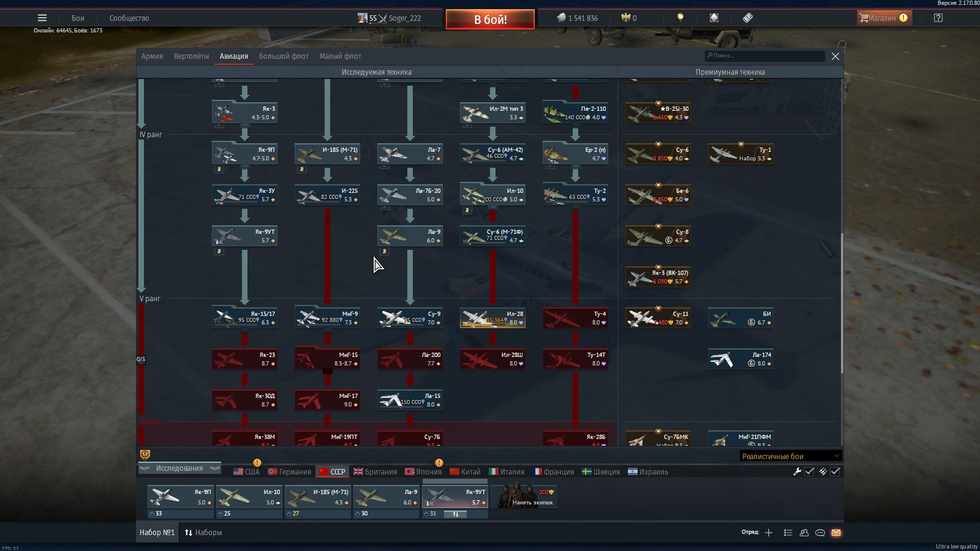
Task: Toggle the checkbox next to the ammo stripes icon
Action: coord(835,471)
